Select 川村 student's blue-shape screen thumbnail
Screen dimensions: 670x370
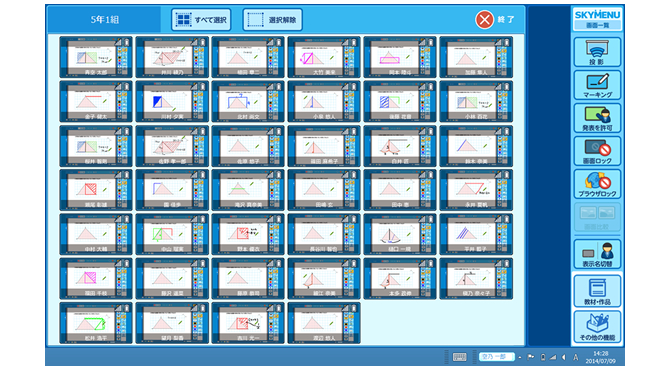point(172,101)
